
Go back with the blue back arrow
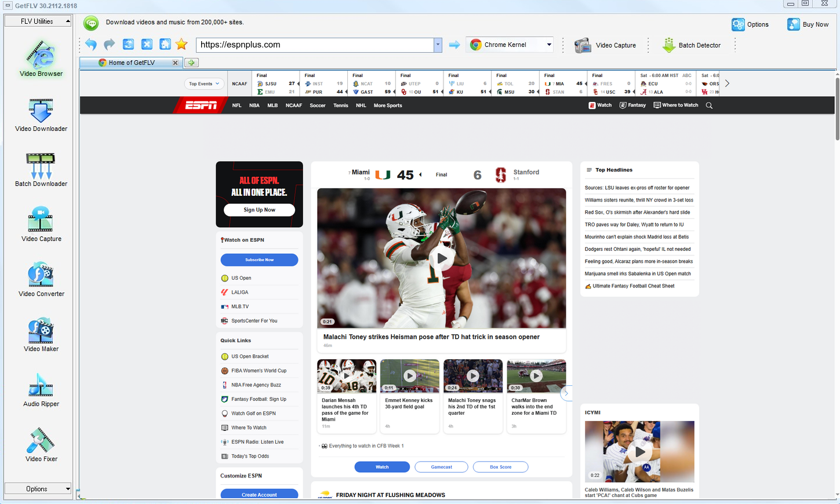pos(91,45)
